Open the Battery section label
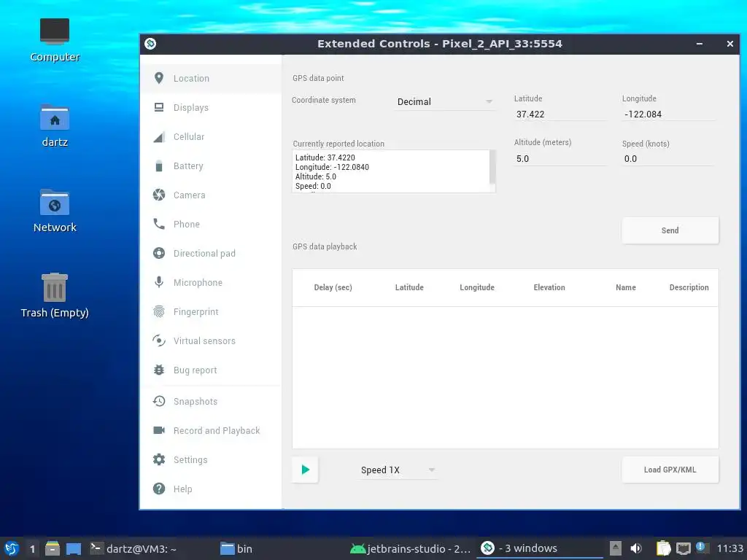The height and width of the screenshot is (560, 747). coord(188,166)
